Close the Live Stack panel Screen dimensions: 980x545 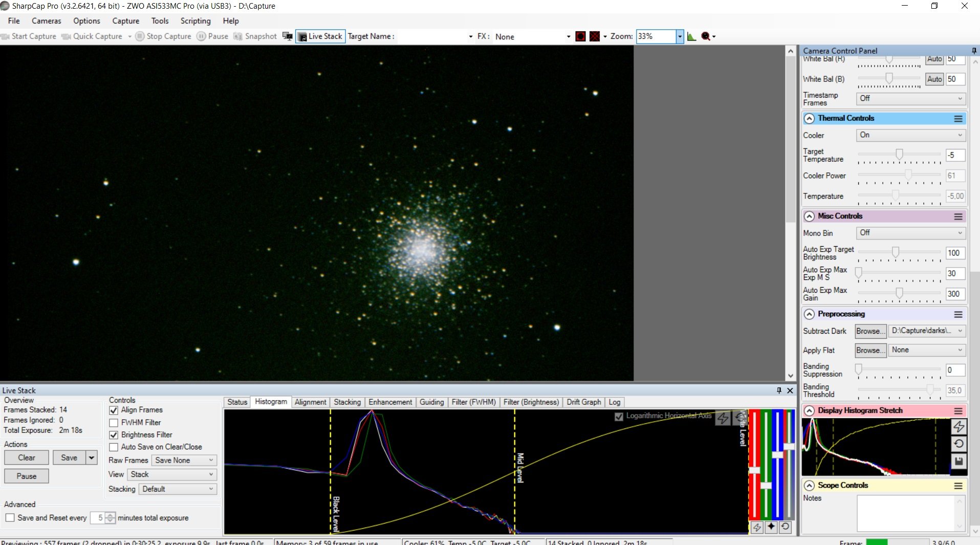pyautogui.click(x=790, y=390)
